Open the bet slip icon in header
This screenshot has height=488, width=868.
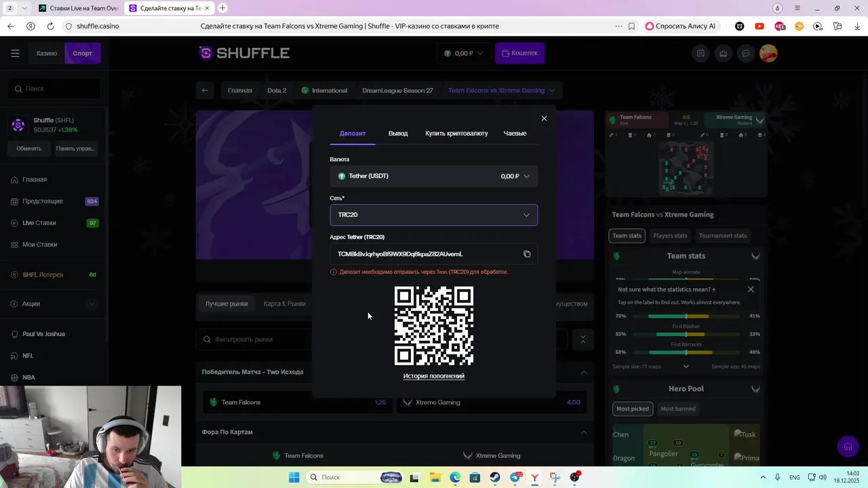point(701,54)
